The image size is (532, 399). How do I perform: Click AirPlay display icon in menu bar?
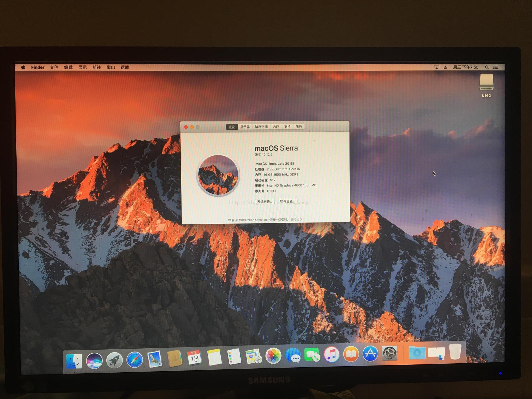[x=437, y=67]
